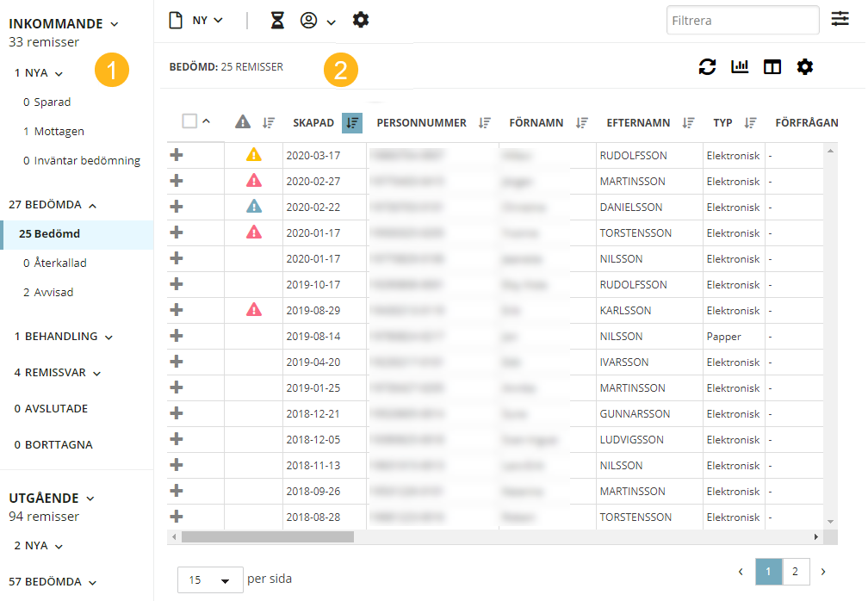The height and width of the screenshot is (601, 868).
Task: Click the filter sliders icon beside Filtrera
Action: [x=840, y=20]
